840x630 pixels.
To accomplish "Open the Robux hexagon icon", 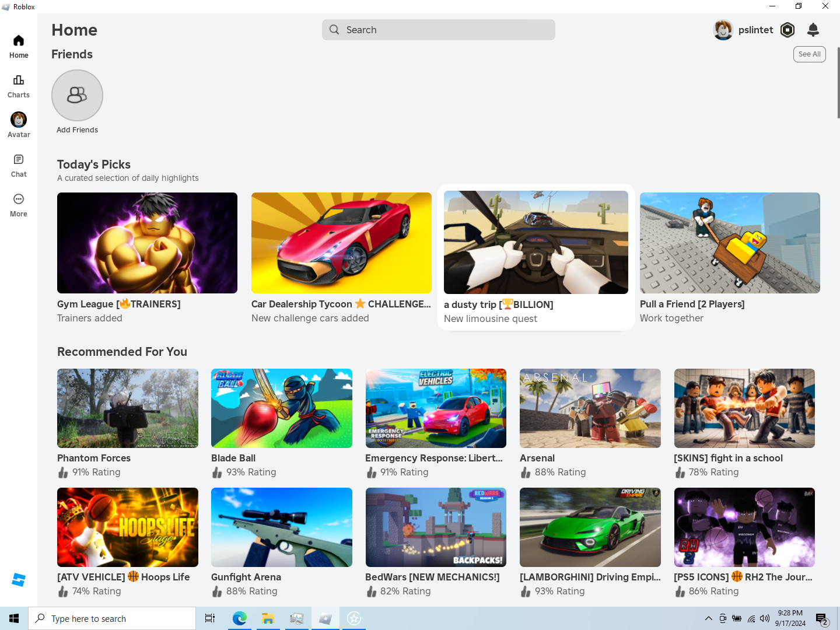I will coord(787,30).
